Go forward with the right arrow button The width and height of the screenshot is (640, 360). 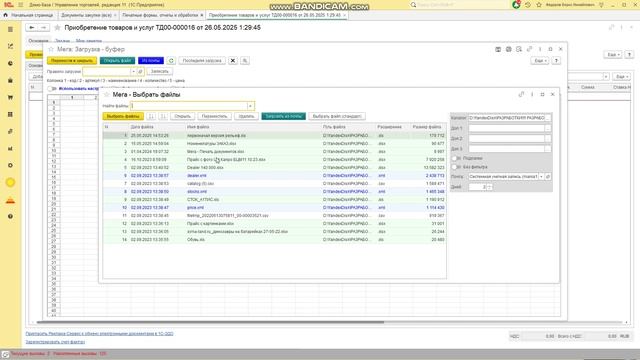tap(44, 28)
